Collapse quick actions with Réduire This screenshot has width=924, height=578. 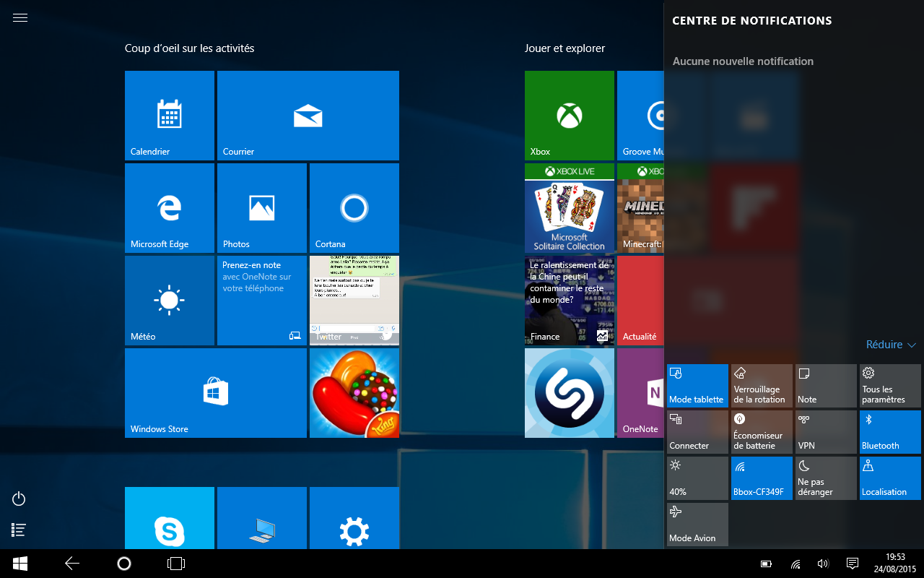point(891,345)
